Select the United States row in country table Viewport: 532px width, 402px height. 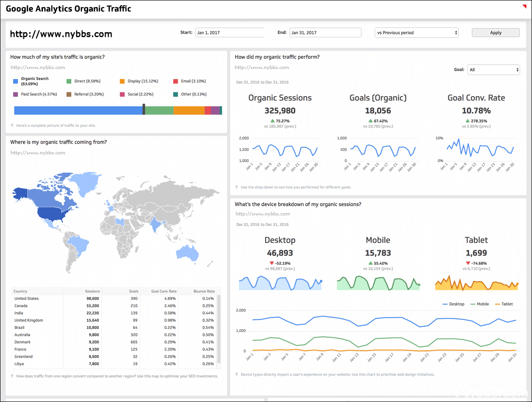pyautogui.click(x=27, y=298)
